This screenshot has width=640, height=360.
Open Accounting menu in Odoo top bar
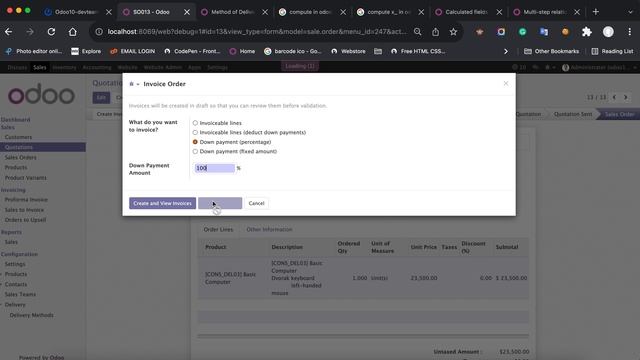coord(97,67)
